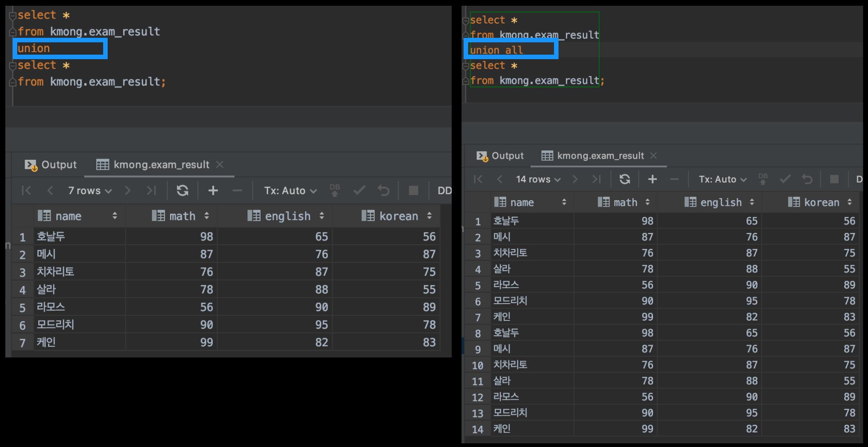The image size is (868, 447).
Task: Click the stop square icon in left toolbar
Action: pyautogui.click(x=413, y=191)
